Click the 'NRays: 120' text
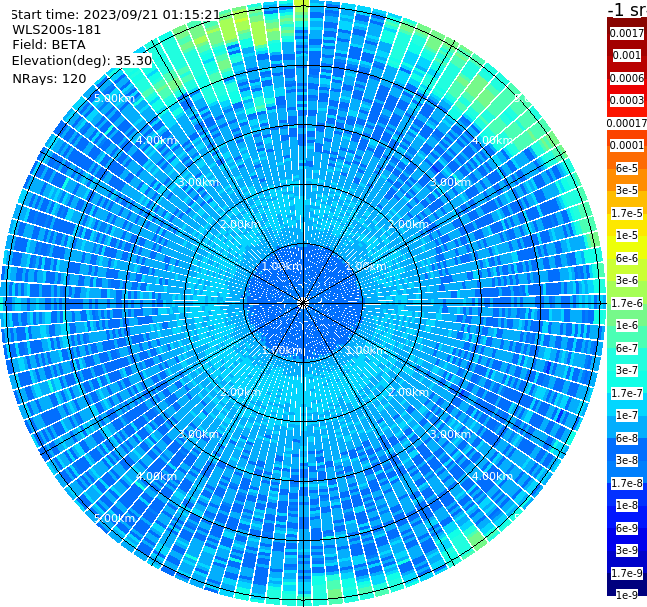647x607 pixels. [49, 78]
